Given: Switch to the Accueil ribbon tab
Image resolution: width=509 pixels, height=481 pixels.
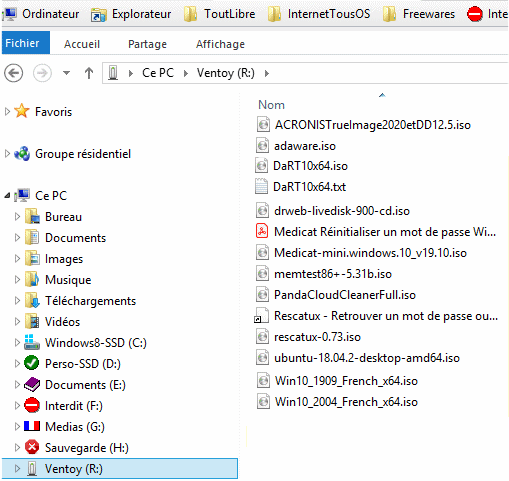Looking at the screenshot, I should pyautogui.click(x=82, y=44).
